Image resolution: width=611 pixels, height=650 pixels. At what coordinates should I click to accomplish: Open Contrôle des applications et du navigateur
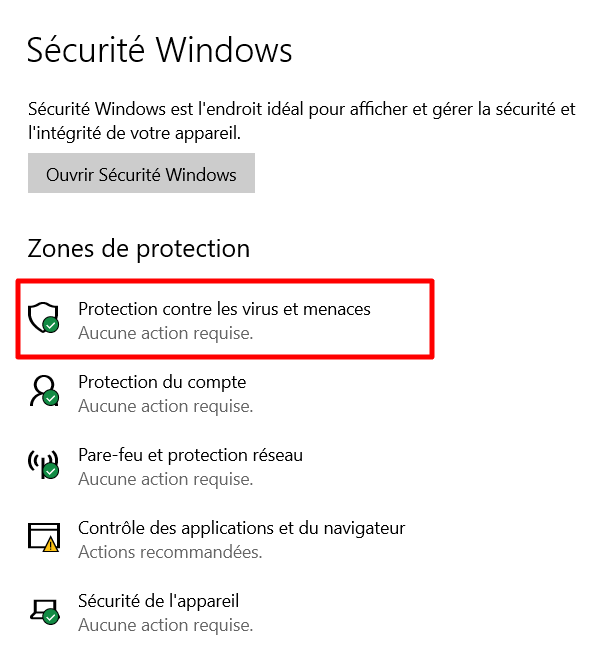pyautogui.click(x=241, y=528)
